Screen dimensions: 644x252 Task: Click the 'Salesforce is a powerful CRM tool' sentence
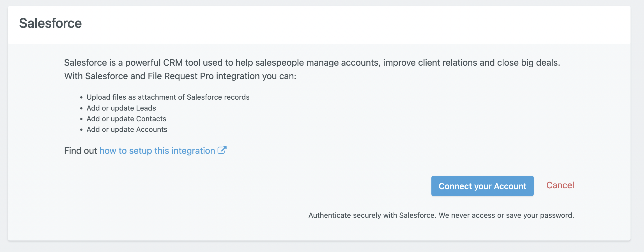(x=312, y=63)
